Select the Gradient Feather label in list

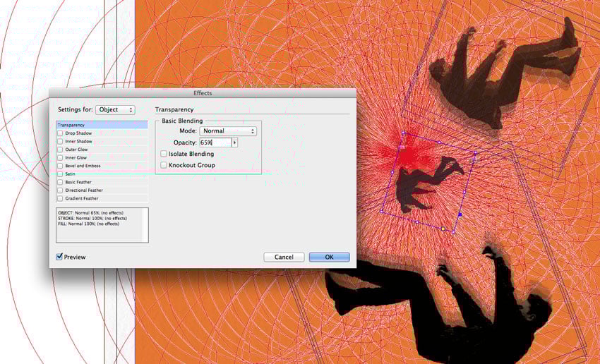[82, 198]
